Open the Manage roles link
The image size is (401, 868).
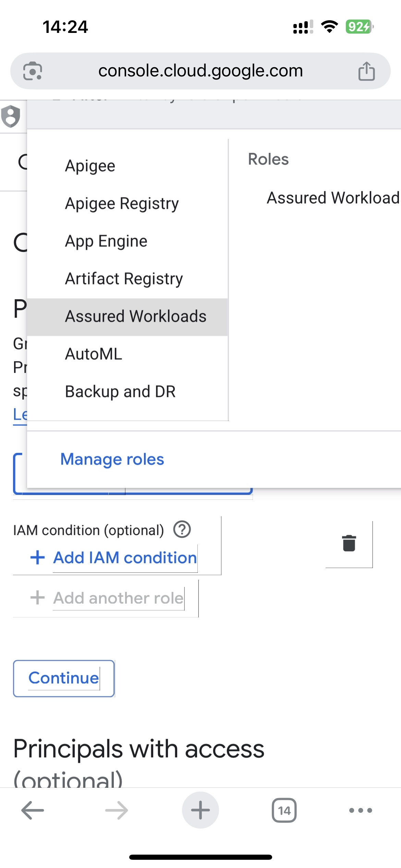point(112,459)
